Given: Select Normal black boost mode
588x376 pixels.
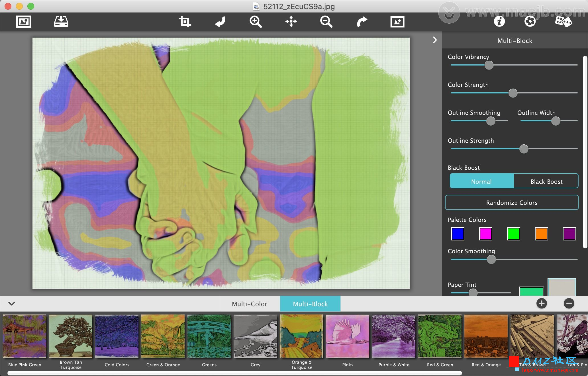Looking at the screenshot, I should (x=481, y=181).
